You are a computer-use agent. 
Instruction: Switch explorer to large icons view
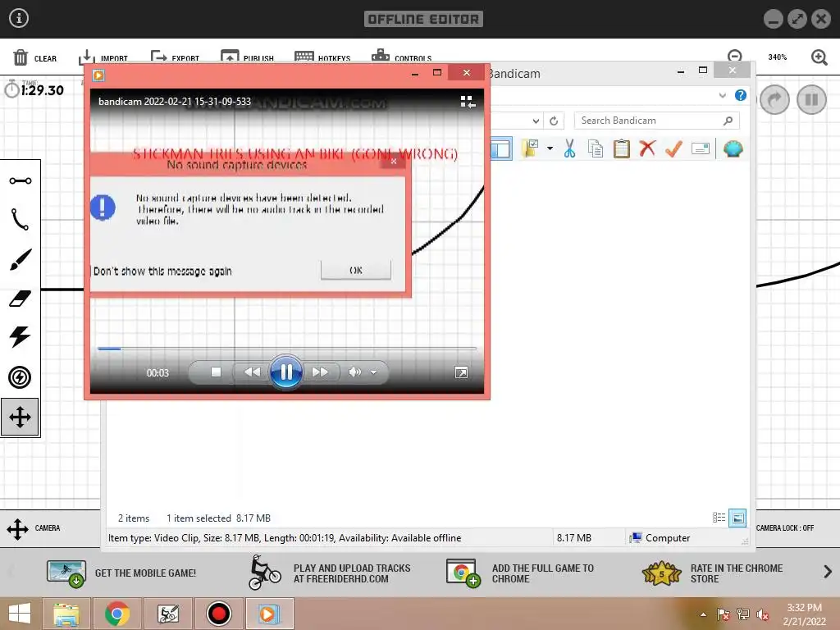(x=737, y=518)
